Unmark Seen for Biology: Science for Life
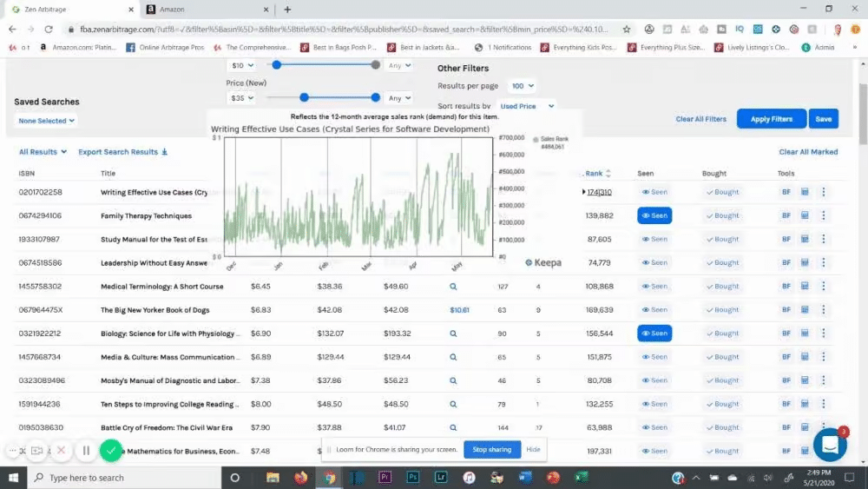Viewport: 868px width, 489px height. 654,334
